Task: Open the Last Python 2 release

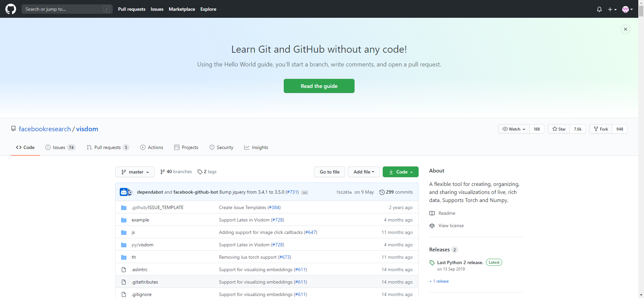Action: 460,262
